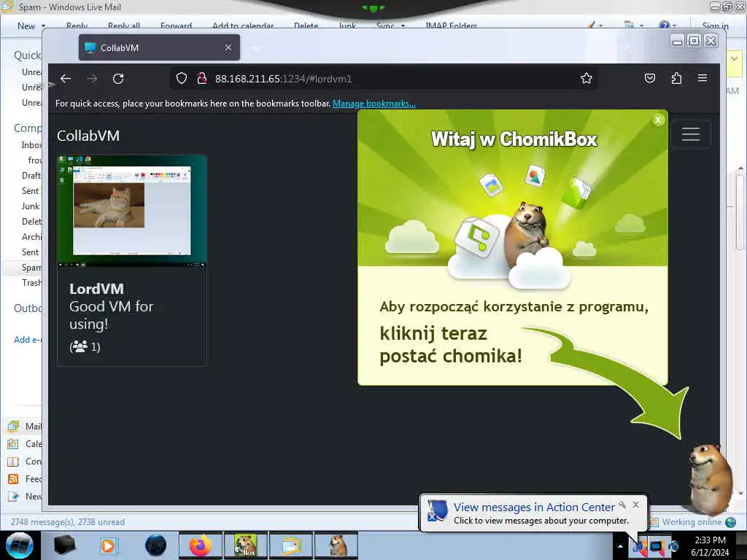
Task: Reload the CollabVM page
Action: pyautogui.click(x=118, y=79)
